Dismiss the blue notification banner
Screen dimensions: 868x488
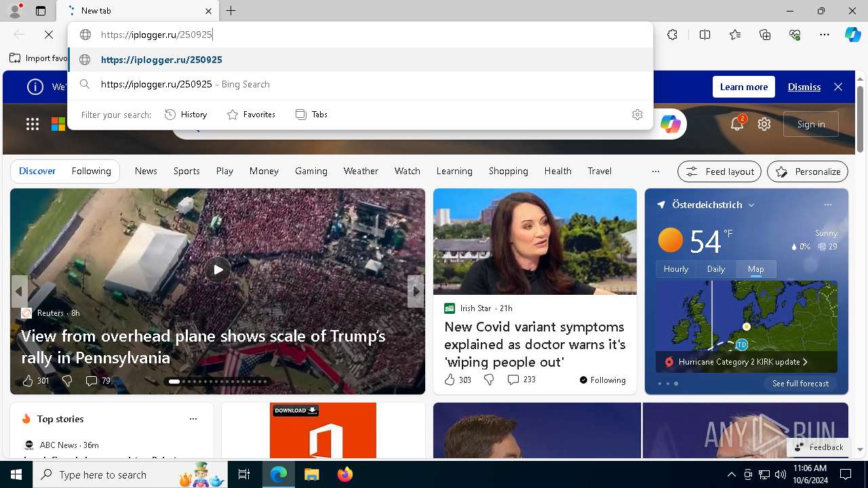pyautogui.click(x=804, y=87)
